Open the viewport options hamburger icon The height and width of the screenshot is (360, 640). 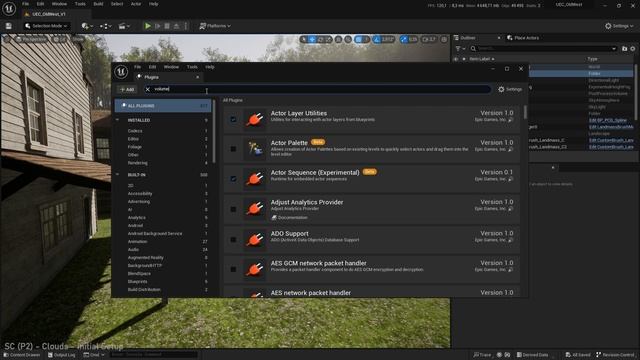[7, 39]
